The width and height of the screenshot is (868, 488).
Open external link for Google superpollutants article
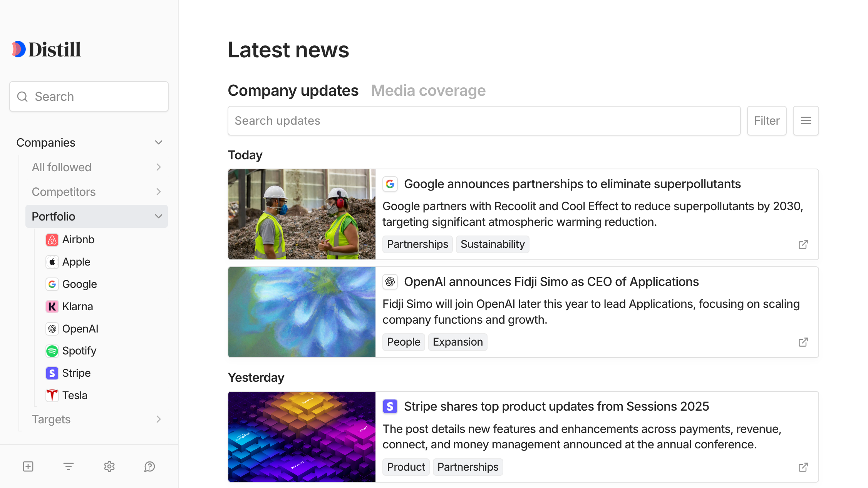[803, 244]
